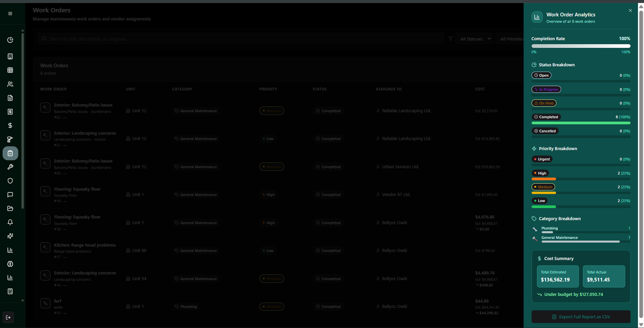Viewport: 644px width, 328px height.
Task: Open the grid units icon in sidebar
Action: point(10,70)
